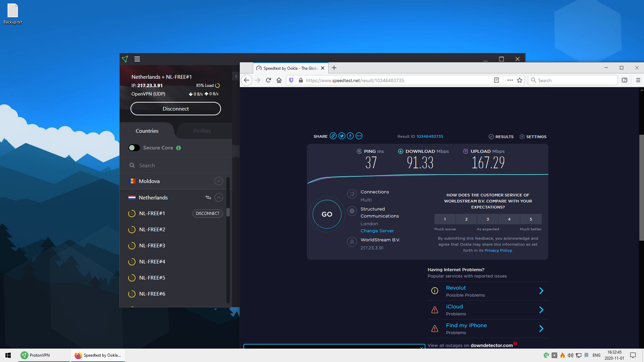Click the Firefox Search box
The height and width of the screenshot is (362, 644).
pyautogui.click(x=573, y=80)
